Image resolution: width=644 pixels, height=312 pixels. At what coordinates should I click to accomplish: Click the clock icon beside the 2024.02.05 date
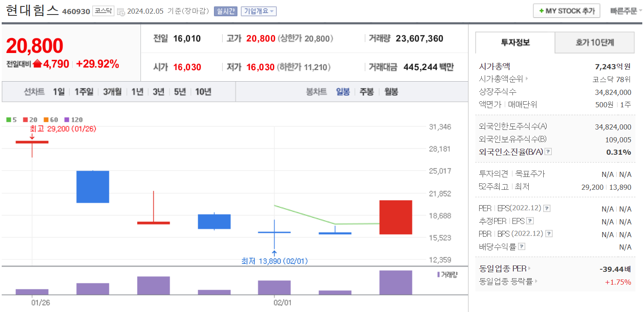[121, 12]
